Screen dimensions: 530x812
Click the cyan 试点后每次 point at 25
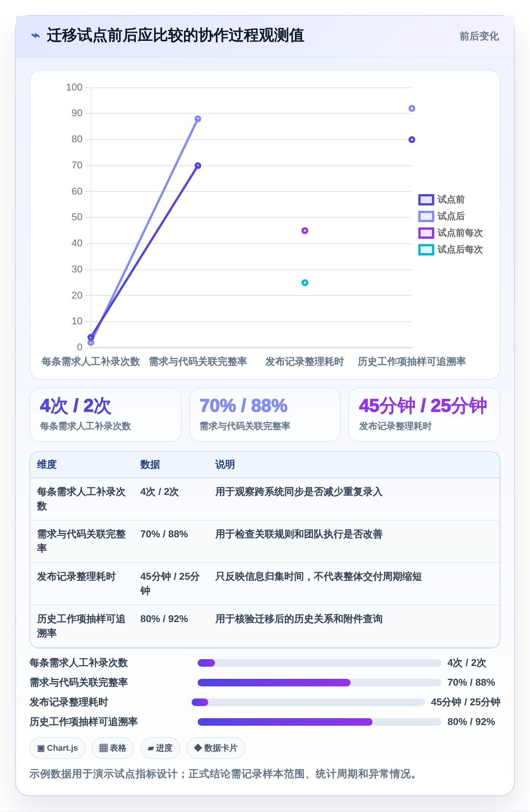(305, 283)
